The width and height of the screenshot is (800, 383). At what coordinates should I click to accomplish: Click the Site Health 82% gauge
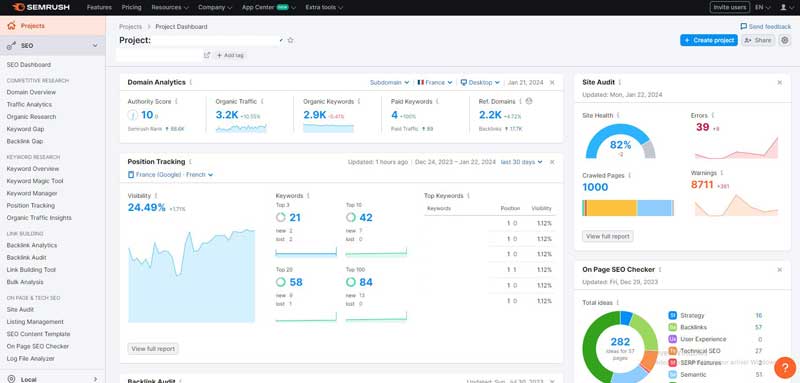tap(620, 141)
